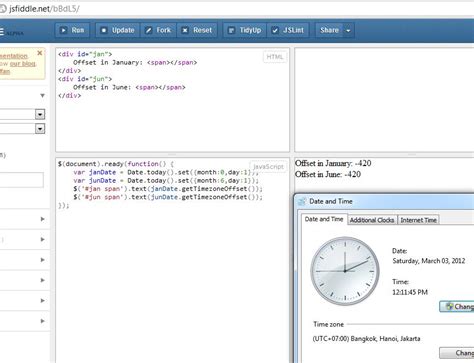Click the JavaScript panel label
The width and height of the screenshot is (474, 363).
point(268,166)
